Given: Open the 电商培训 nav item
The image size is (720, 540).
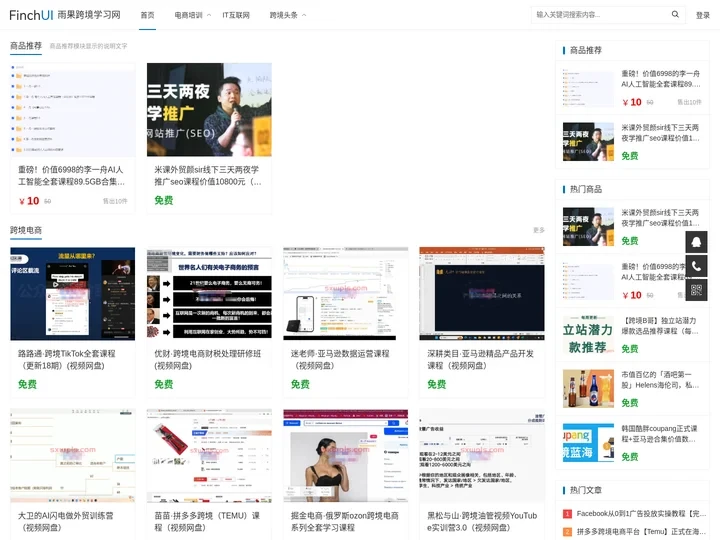Looking at the screenshot, I should (188, 15).
